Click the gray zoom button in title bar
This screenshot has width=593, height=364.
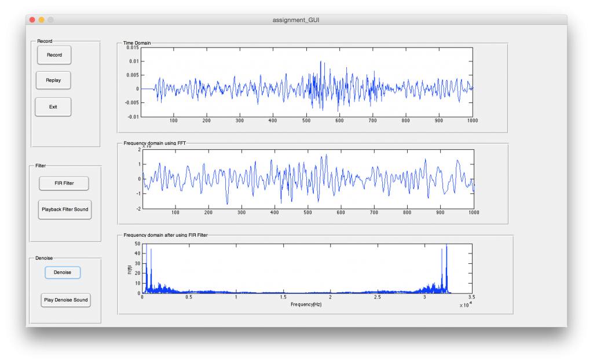[50, 20]
